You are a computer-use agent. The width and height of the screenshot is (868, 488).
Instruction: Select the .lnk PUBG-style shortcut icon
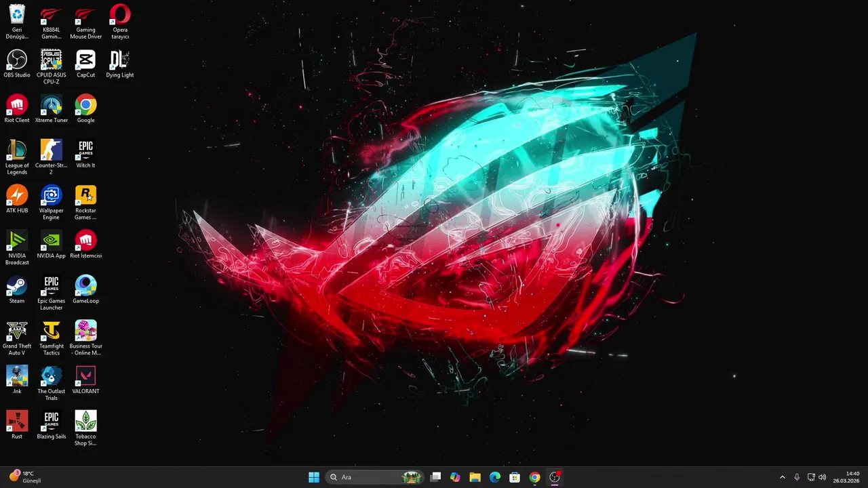[x=17, y=380]
